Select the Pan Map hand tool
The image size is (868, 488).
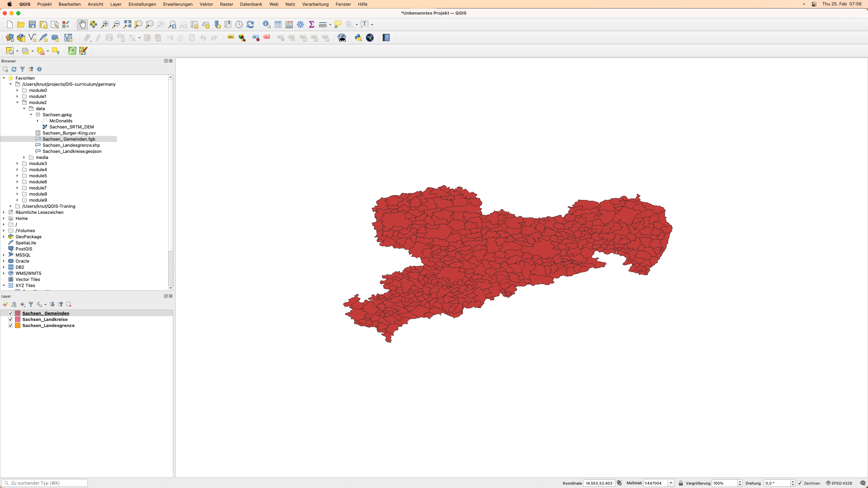[82, 24]
